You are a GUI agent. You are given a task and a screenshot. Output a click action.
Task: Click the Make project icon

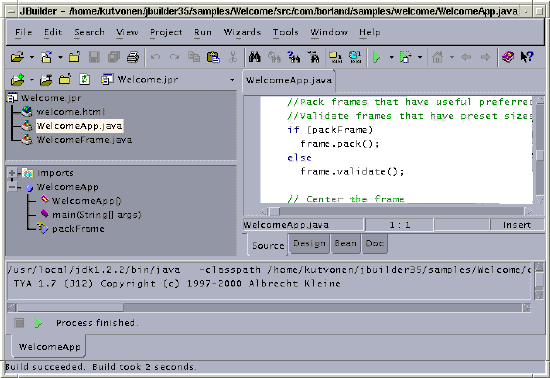[336, 57]
